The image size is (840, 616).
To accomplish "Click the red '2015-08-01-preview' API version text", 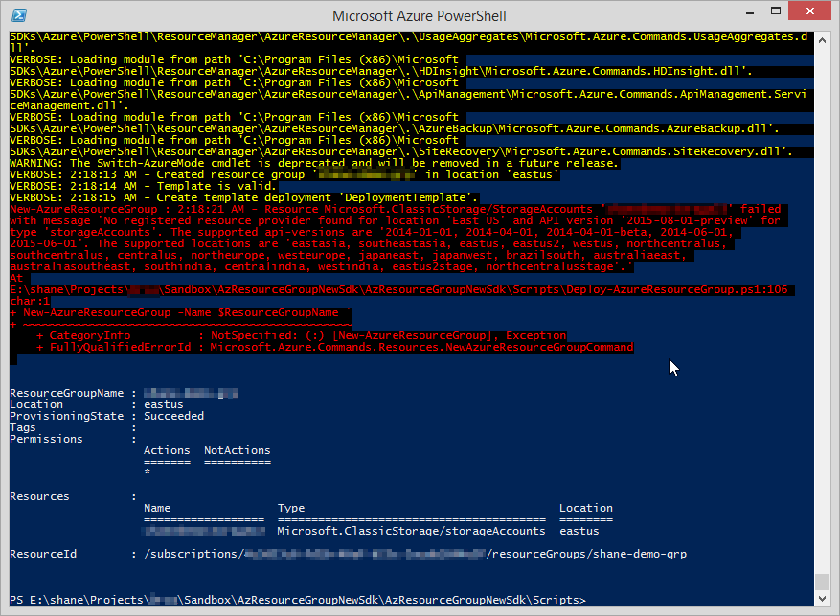I will coord(687,220).
